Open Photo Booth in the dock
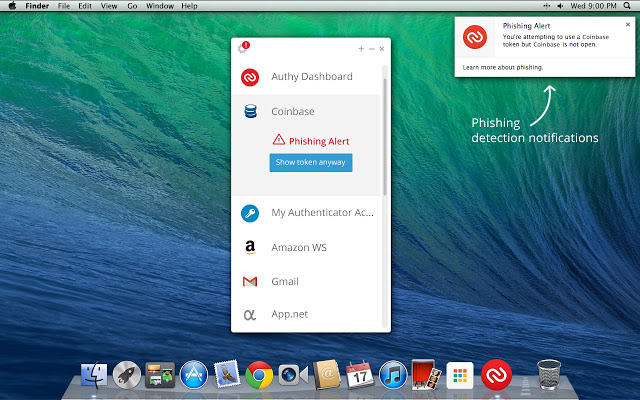 (x=426, y=374)
